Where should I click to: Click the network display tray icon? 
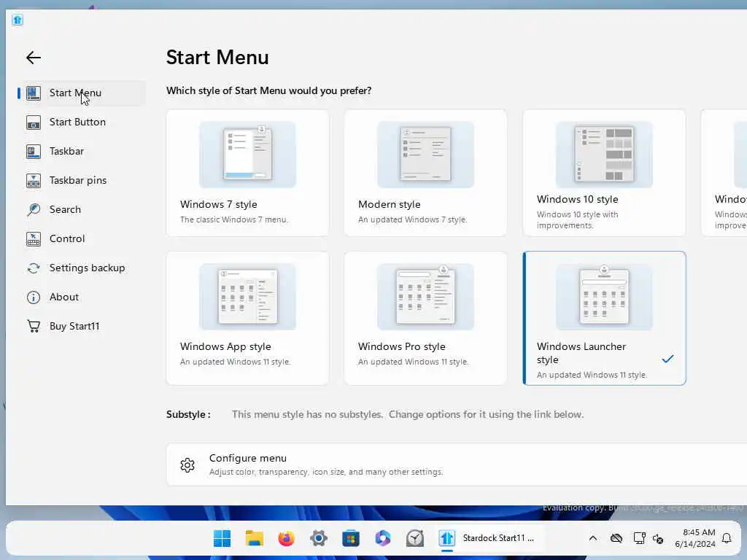pos(639,538)
